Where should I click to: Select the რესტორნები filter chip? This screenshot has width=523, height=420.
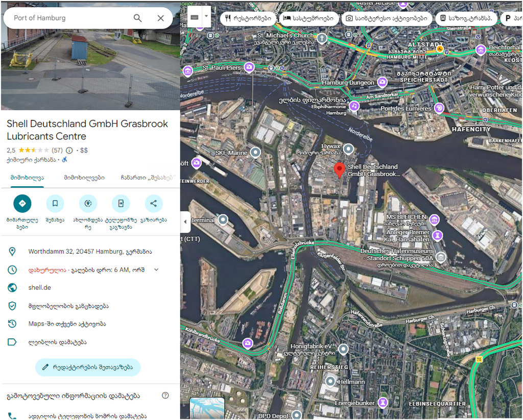[x=248, y=18]
